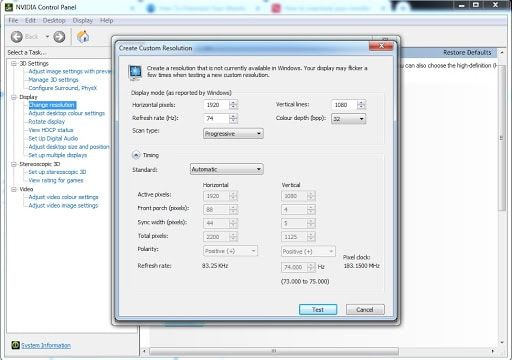Screen dimensions: 512x360
Task: Select Configure Surround, PhysX
Action: click(63, 88)
